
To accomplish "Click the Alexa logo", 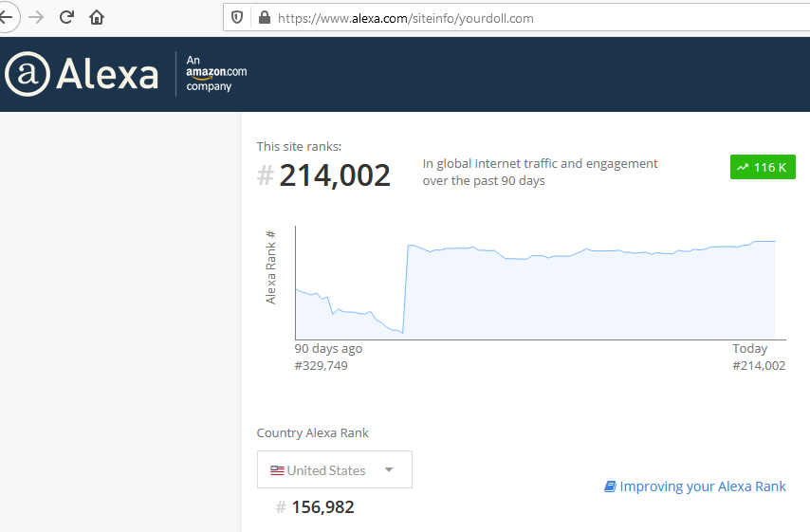I will (x=82, y=74).
